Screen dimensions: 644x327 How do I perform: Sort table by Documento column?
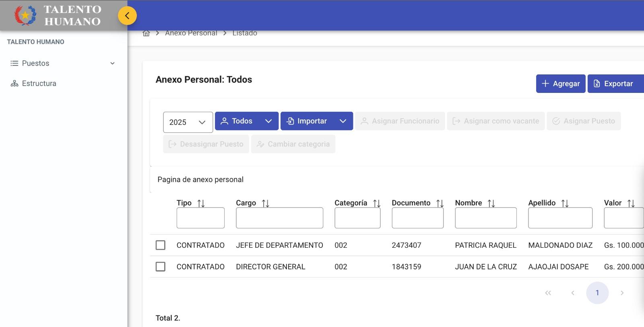[440, 203]
